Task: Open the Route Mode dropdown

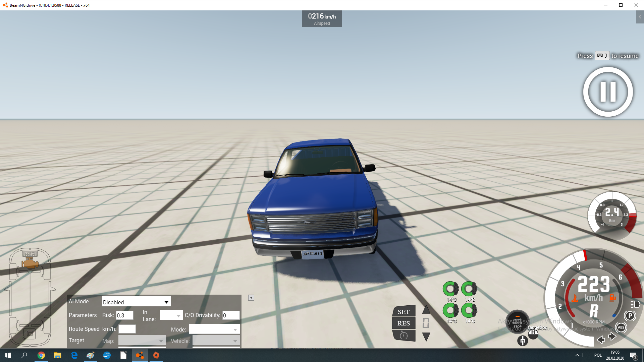Action: 214,329
